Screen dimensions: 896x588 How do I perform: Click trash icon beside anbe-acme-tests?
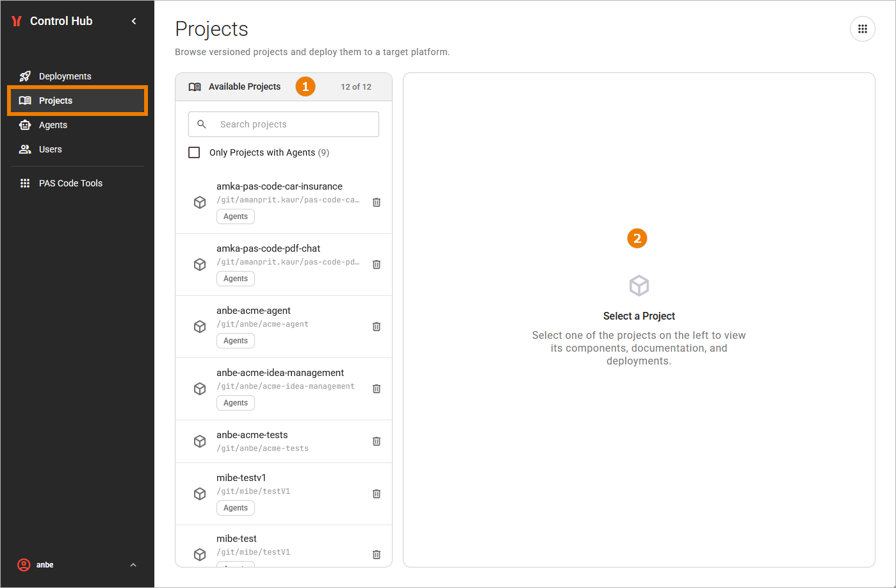tap(377, 441)
